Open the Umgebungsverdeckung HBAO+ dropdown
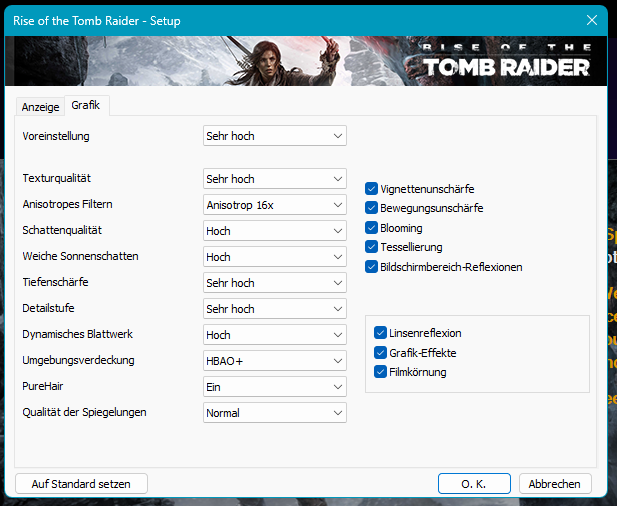This screenshot has height=506, width=617. pyautogui.click(x=275, y=360)
